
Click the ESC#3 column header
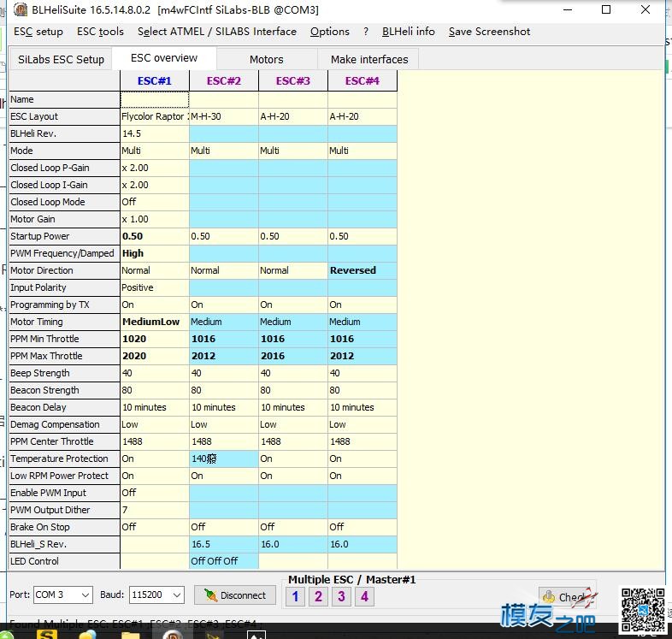[x=293, y=81]
